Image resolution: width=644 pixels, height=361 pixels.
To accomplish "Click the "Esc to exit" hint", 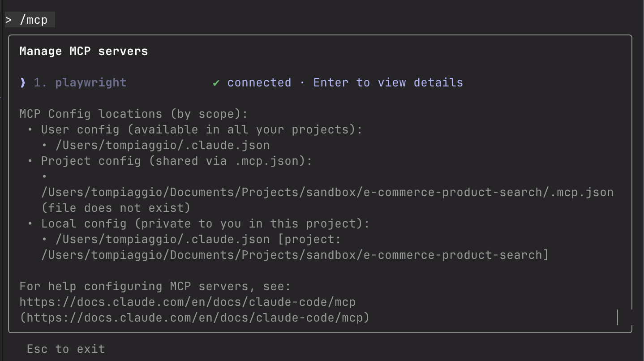I will [66, 349].
